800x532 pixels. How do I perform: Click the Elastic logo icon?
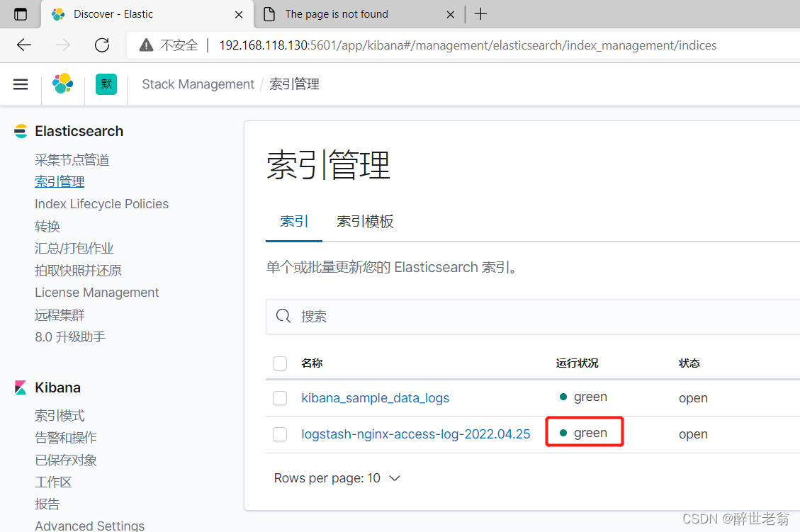pos(63,84)
